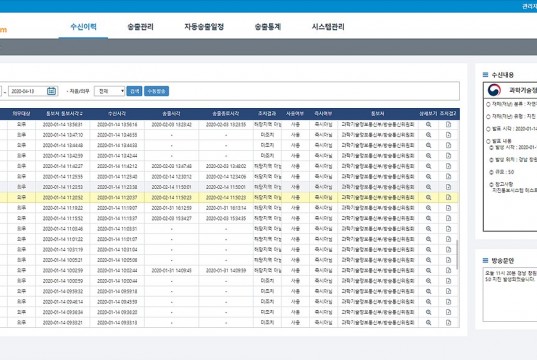Viewport: 537px width, 360px height.
Task: Open the document icon for the 11:01:22 row
Action: (448, 239)
